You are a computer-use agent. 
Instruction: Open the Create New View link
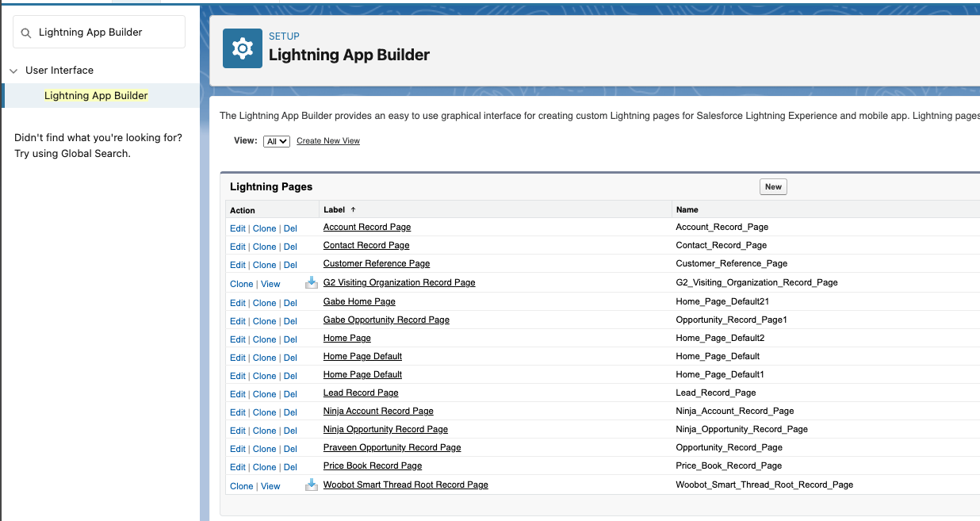327,140
